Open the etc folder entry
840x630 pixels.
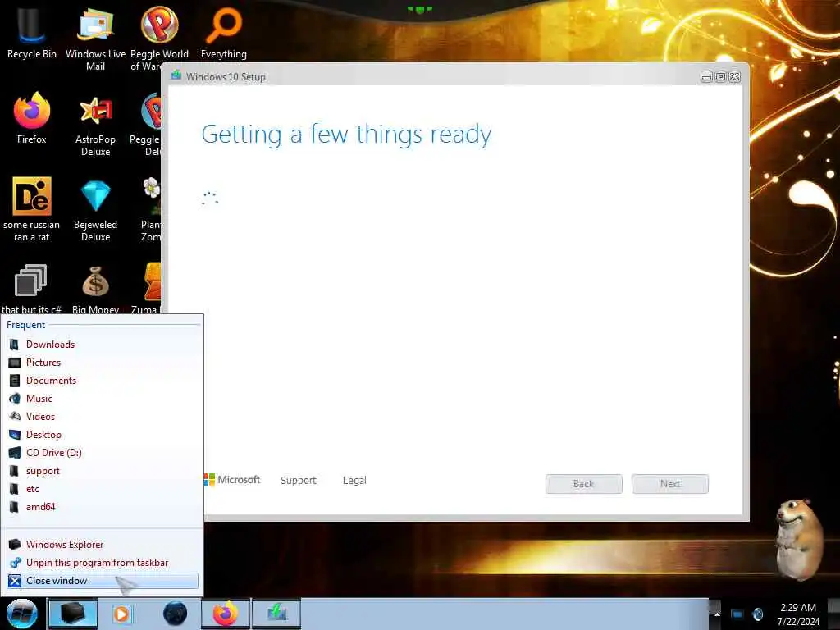tap(102, 489)
